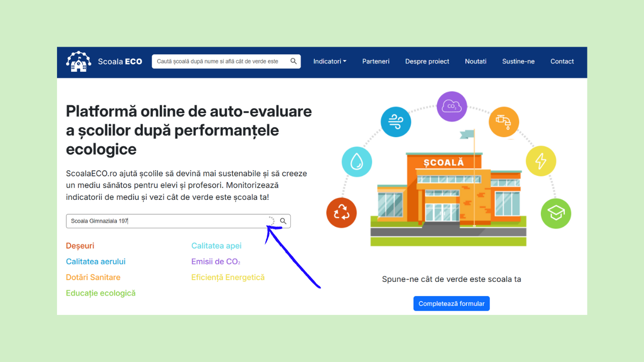The width and height of the screenshot is (644, 362).
Task: Open the Parteneri menu item
Action: (x=376, y=61)
